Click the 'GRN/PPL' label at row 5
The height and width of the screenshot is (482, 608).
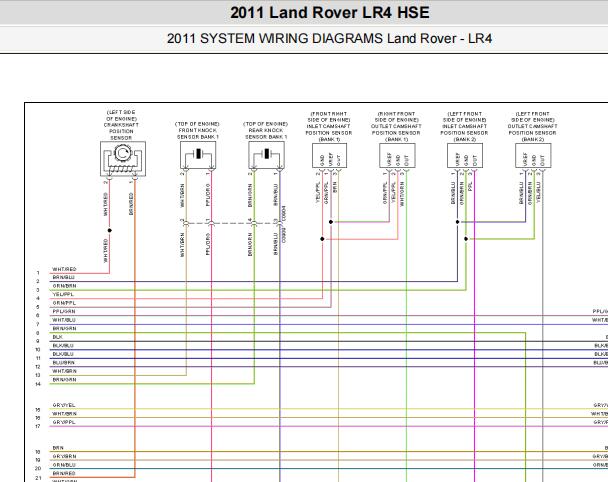64,303
